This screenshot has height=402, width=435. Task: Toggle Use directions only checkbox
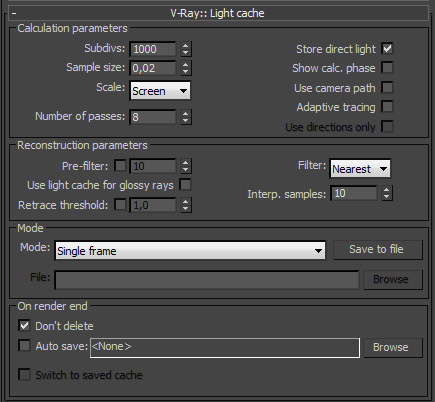[387, 127]
